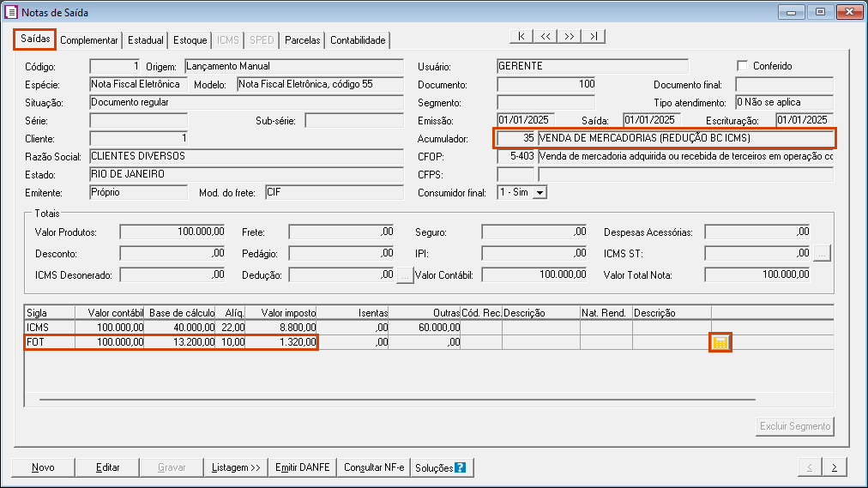Image resolution: width=868 pixels, height=488 pixels.
Task: Expand the Consumidor final dropdown
Action: pyautogui.click(x=539, y=193)
